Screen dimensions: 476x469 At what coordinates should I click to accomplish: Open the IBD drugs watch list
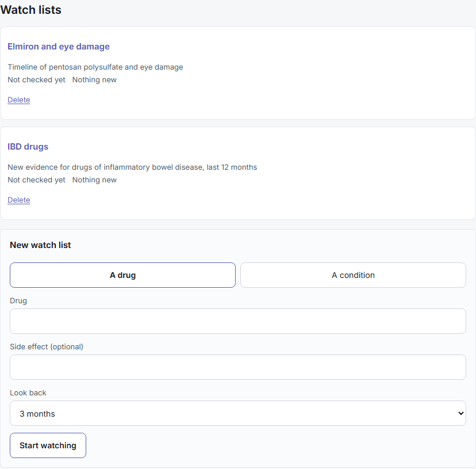[28, 147]
